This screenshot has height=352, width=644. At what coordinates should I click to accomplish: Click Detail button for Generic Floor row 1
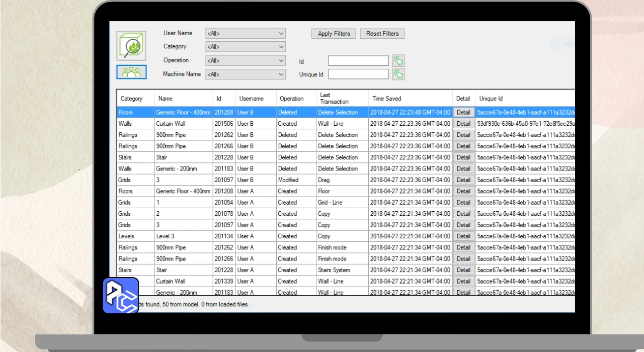(x=463, y=113)
